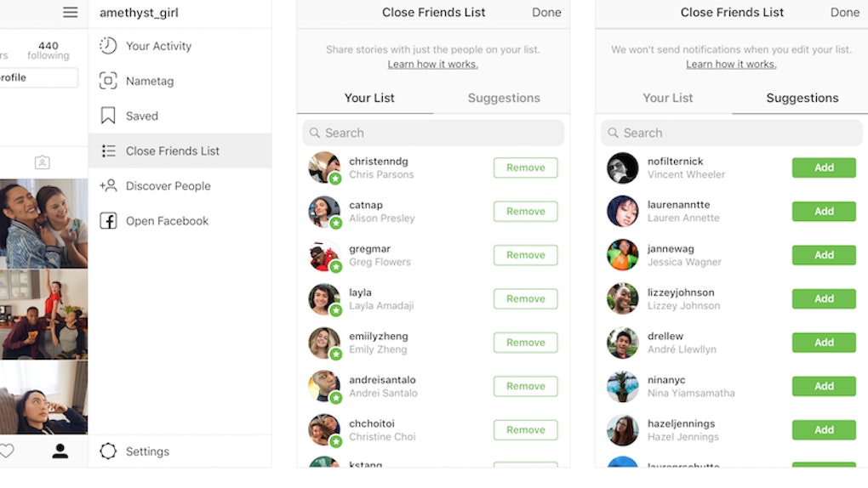Switch to Your List tab in right panel
The height and width of the screenshot is (488, 868).
(668, 98)
